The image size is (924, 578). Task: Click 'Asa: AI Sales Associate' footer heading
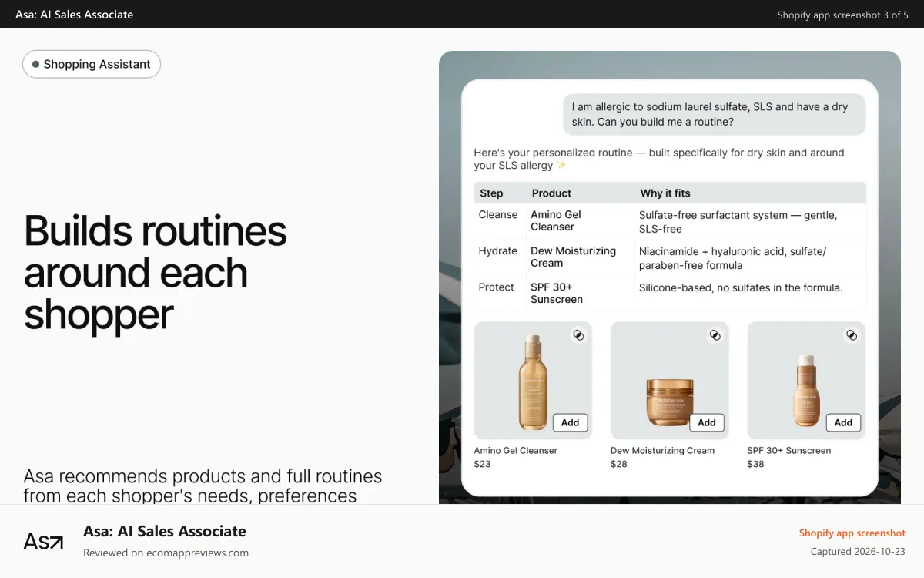click(x=165, y=531)
